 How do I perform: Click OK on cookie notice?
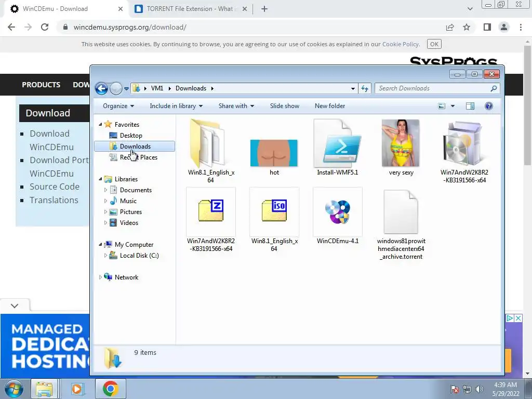click(x=434, y=44)
